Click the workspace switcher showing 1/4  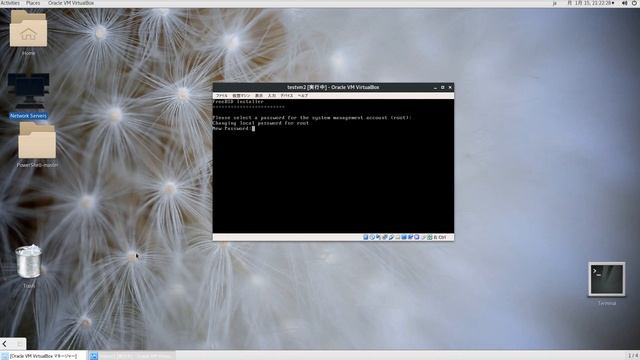(x=632, y=356)
